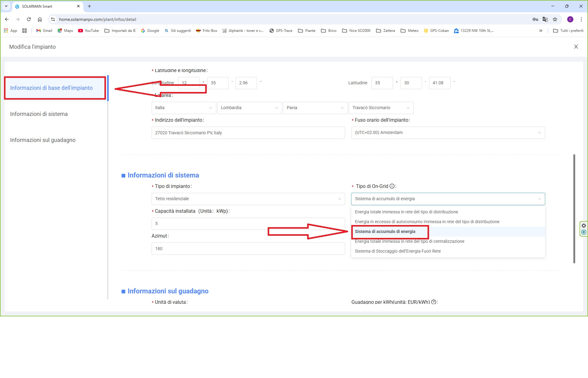Open the Zattera bookmarks folder
The width and height of the screenshot is (588, 378).
(386, 31)
